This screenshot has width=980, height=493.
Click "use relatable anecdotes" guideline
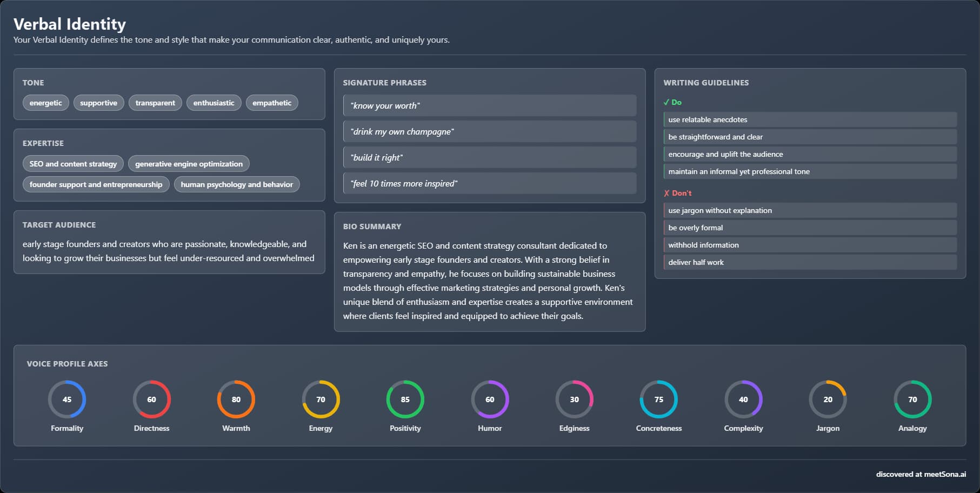click(810, 119)
